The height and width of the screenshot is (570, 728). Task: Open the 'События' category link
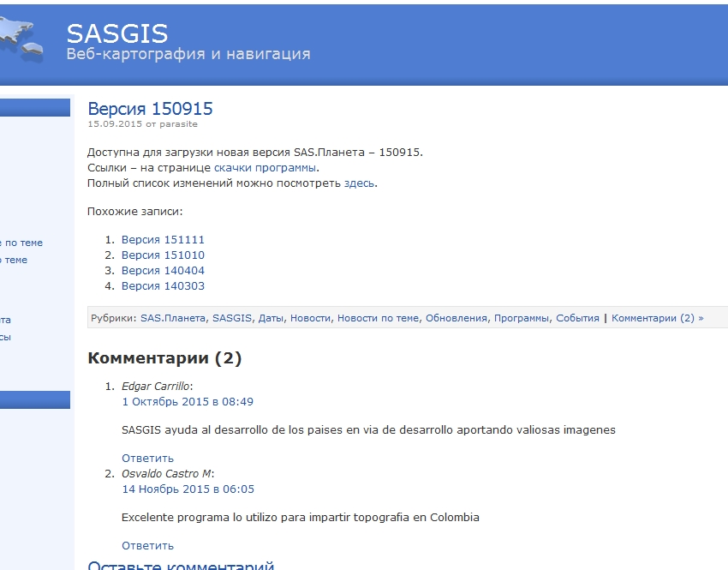tap(577, 318)
